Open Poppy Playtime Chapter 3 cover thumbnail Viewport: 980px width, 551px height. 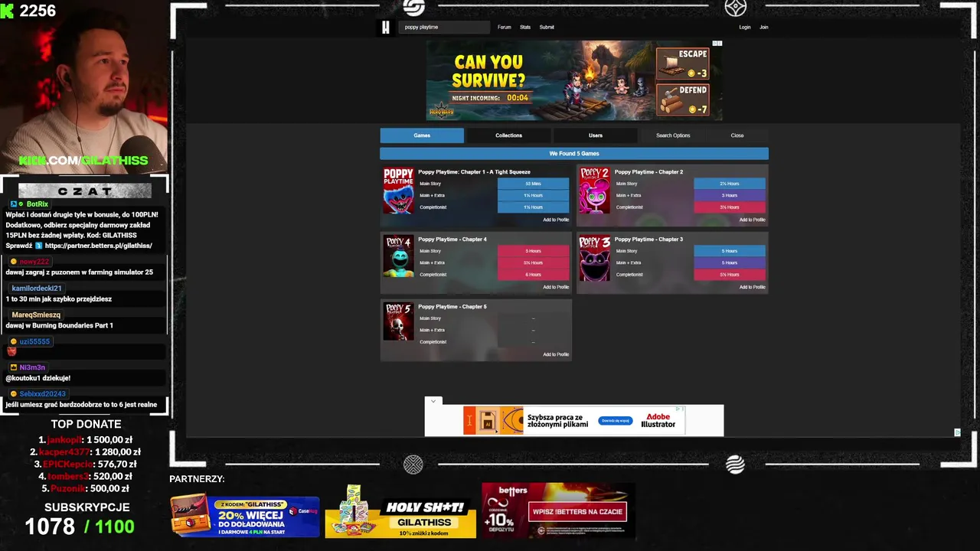[595, 258]
